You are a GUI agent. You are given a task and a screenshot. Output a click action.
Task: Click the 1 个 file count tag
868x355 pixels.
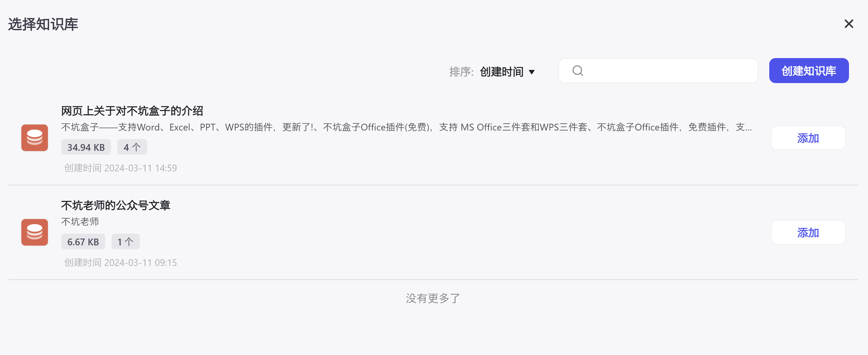click(x=125, y=242)
